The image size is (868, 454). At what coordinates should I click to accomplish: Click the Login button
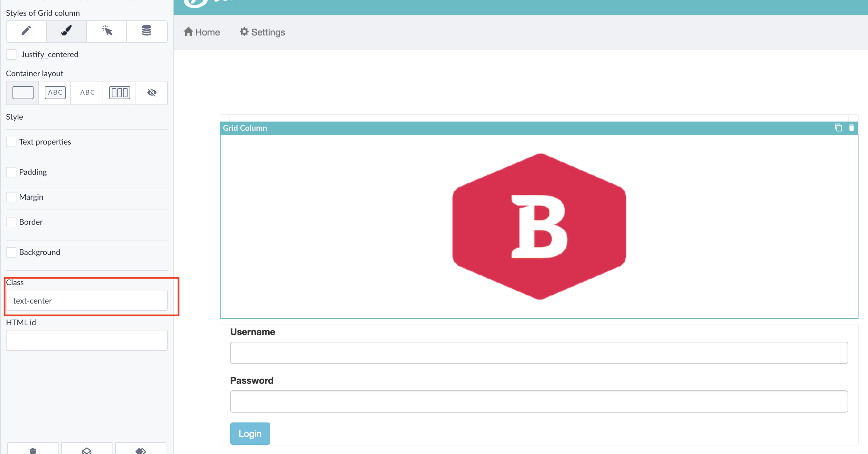(250, 433)
